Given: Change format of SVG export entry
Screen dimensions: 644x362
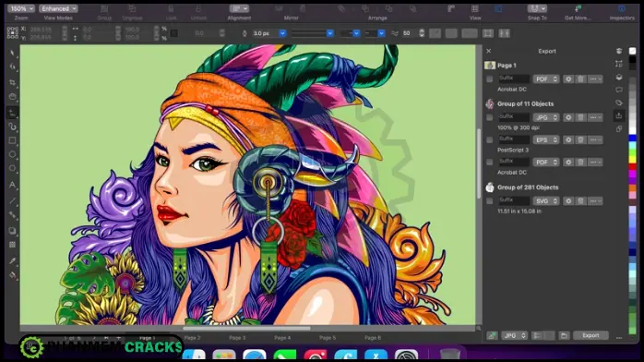Looking at the screenshot, I should 546,201.
